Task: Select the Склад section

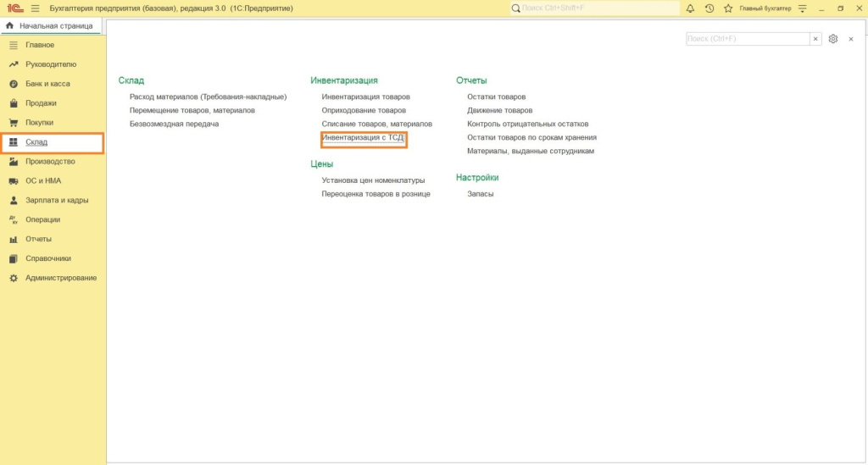Action: pyautogui.click(x=53, y=142)
